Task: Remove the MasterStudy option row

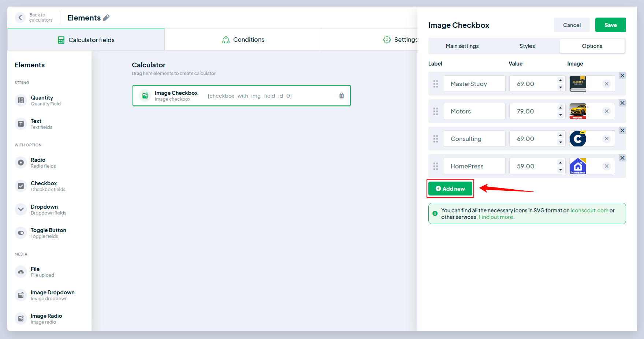Action: coord(622,75)
